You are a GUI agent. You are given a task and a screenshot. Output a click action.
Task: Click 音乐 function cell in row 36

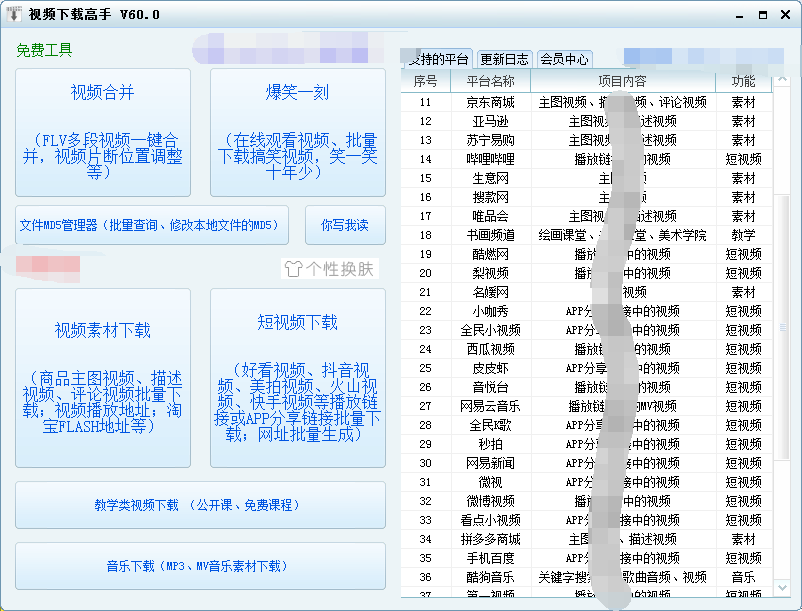coord(744,577)
